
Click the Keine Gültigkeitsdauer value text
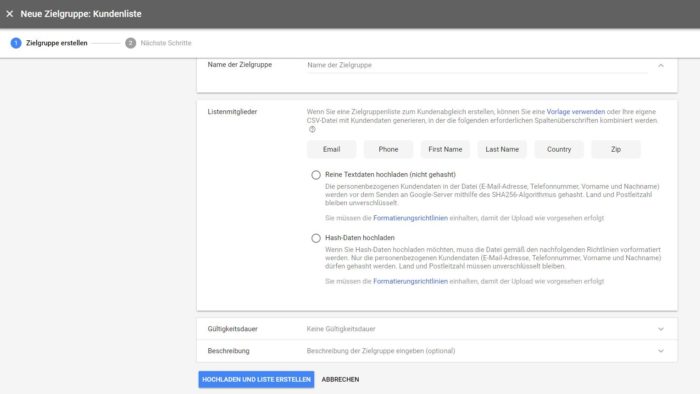coord(341,329)
